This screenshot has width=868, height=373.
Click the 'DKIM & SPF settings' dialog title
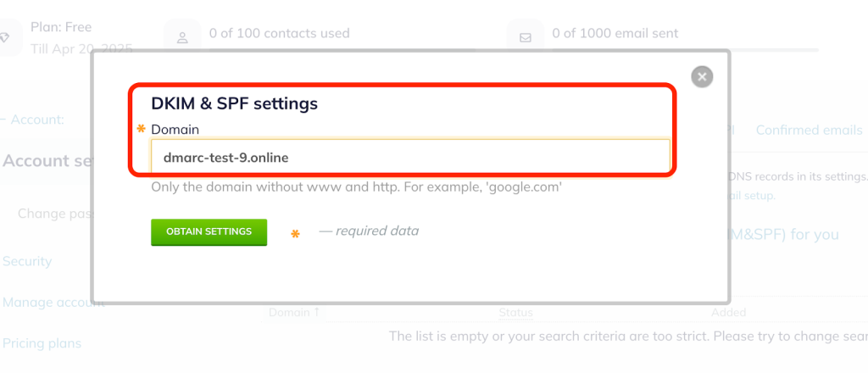tap(234, 103)
